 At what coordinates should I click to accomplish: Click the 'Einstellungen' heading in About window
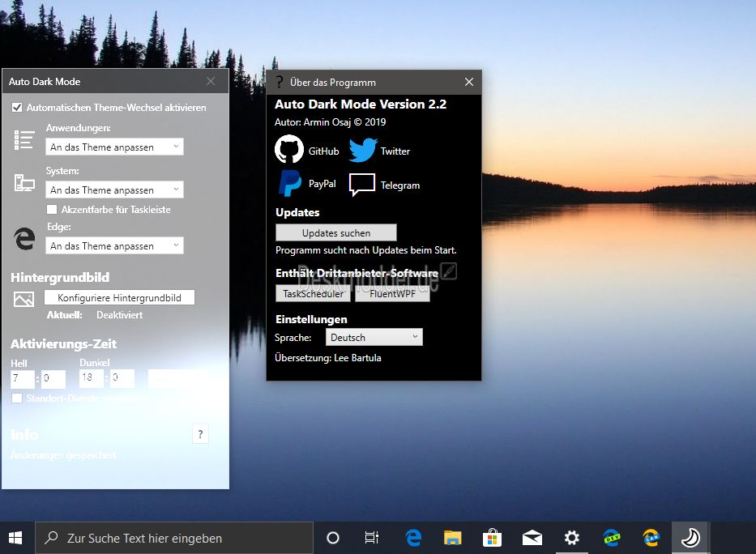tap(311, 319)
